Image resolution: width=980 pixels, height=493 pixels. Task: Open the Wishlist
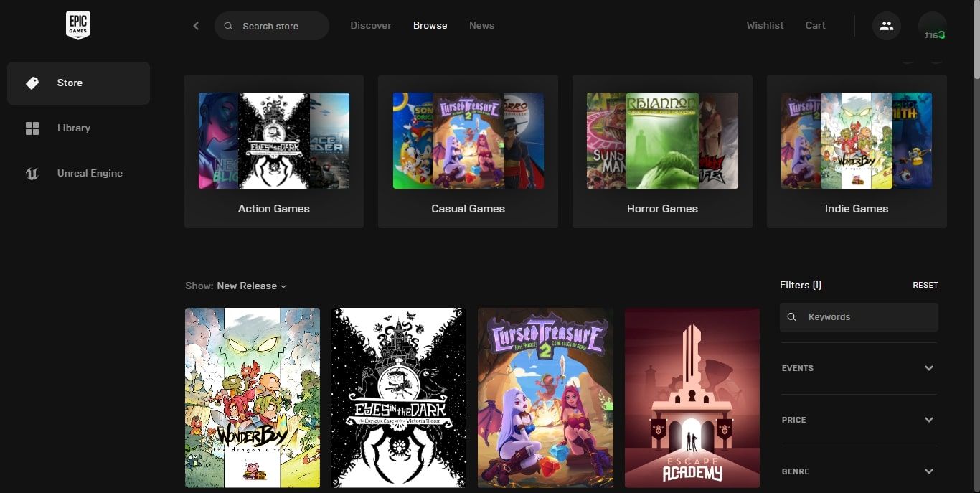click(x=765, y=25)
